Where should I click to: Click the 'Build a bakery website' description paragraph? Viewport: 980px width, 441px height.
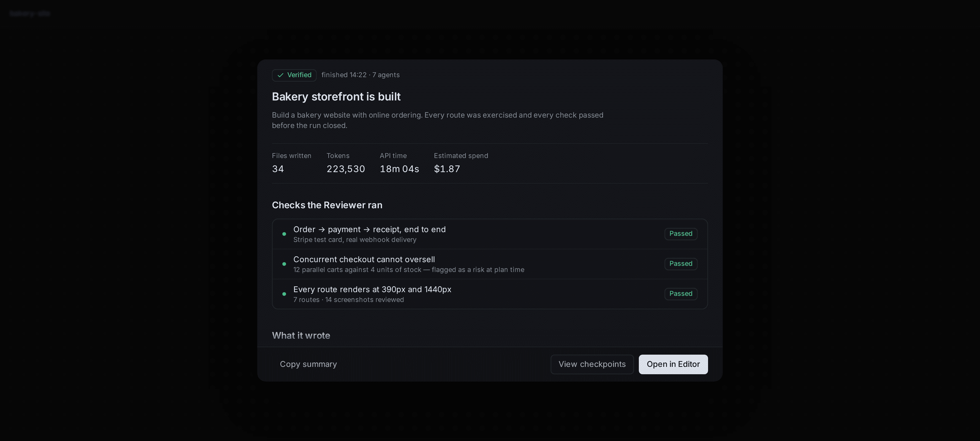(438, 120)
